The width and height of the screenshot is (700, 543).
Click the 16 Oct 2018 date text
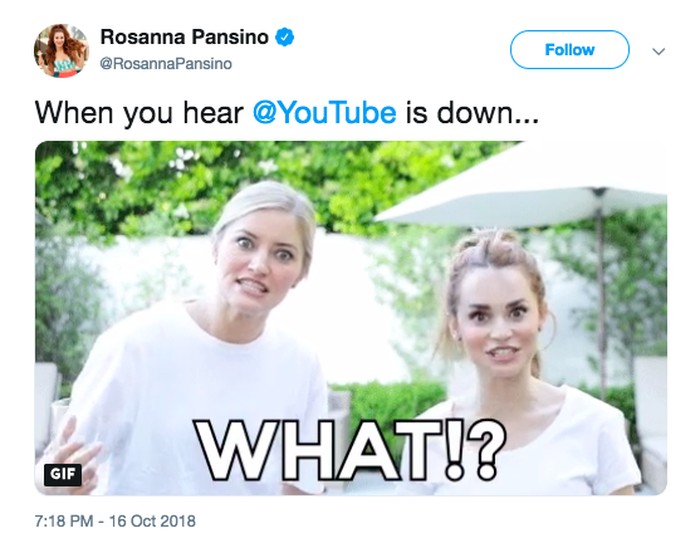[152, 521]
